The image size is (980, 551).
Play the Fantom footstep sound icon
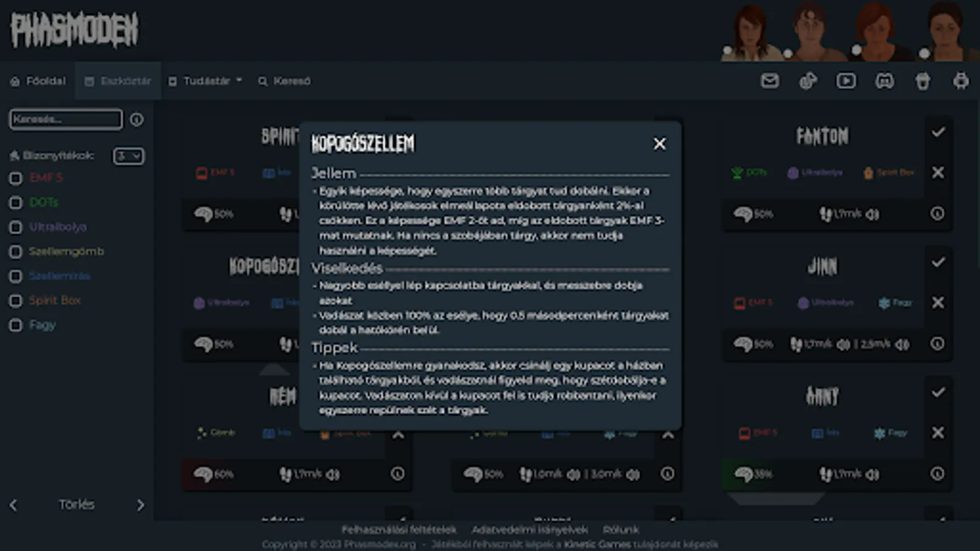coord(873,214)
